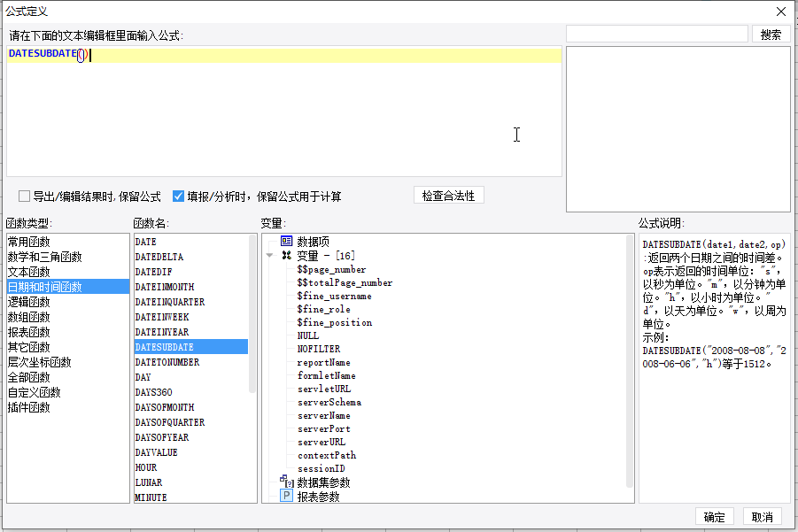The width and height of the screenshot is (798, 532).
Task: Click the 检查合法性 validity check button
Action: (x=448, y=196)
